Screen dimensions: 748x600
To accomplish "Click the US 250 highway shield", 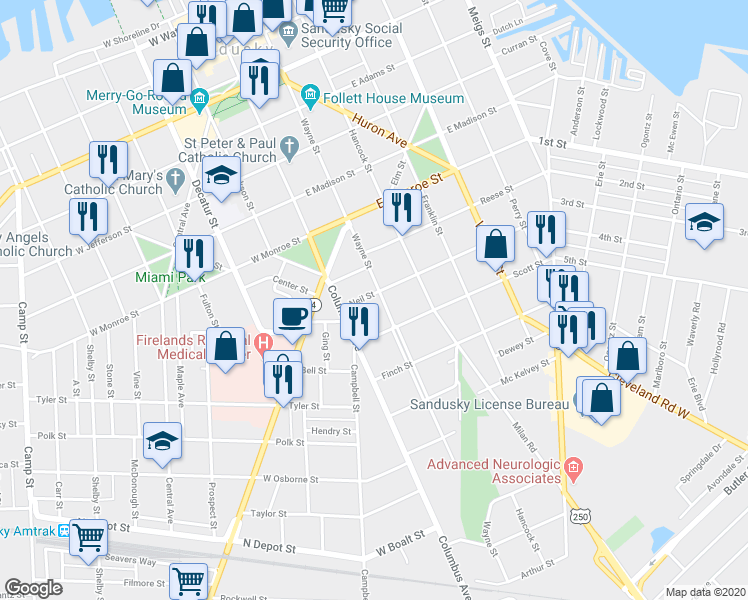I will tap(581, 517).
